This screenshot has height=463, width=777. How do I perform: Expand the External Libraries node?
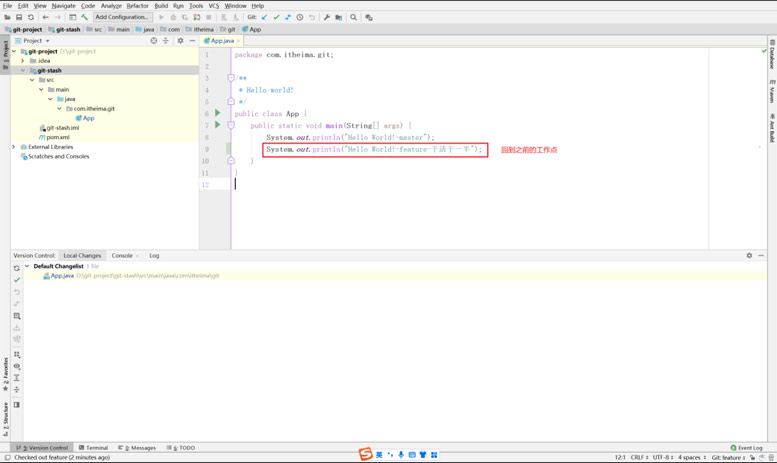coord(14,147)
